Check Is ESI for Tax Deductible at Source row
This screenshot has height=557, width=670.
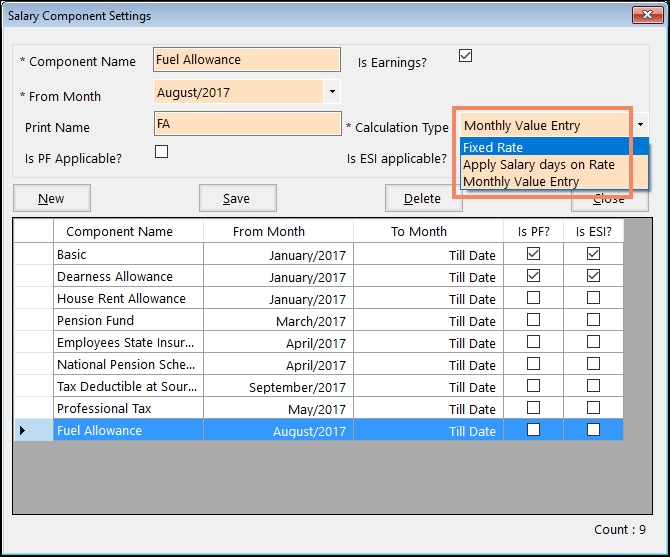pos(593,386)
